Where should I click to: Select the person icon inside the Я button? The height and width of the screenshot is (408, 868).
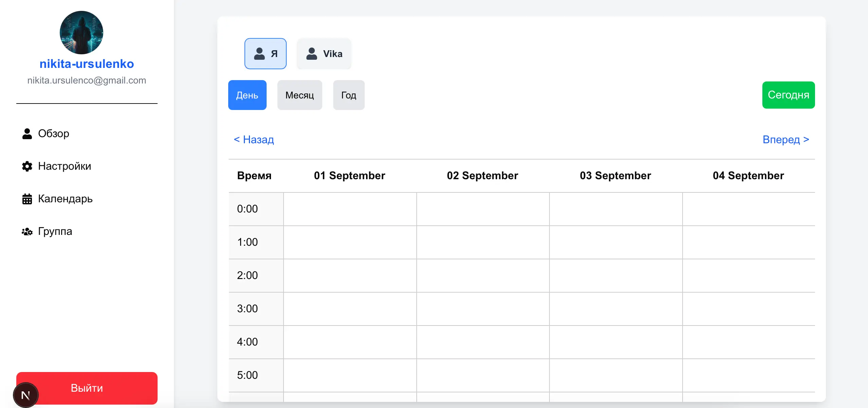259,53
